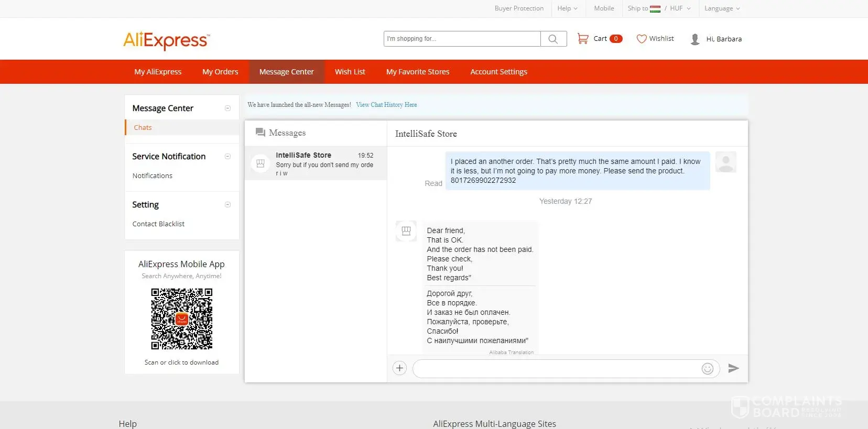Viewport: 868px width, 429px height.
Task: Click the chat message input field
Action: [556, 369]
